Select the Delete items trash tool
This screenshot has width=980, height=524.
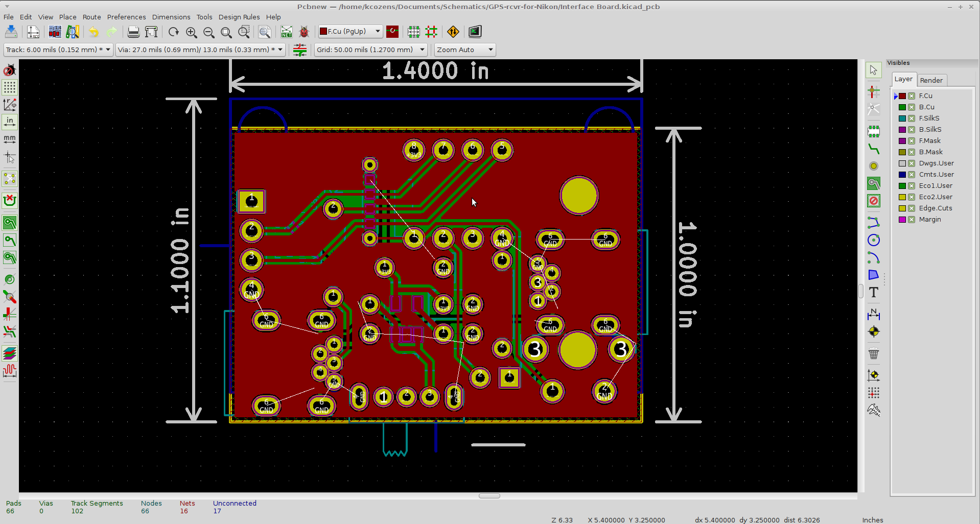tap(874, 353)
